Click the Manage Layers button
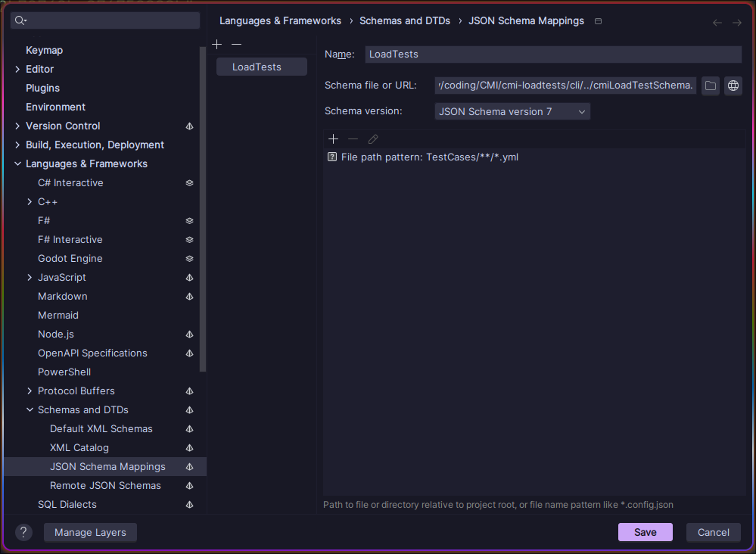Viewport: 756px width, 554px height. (90, 532)
